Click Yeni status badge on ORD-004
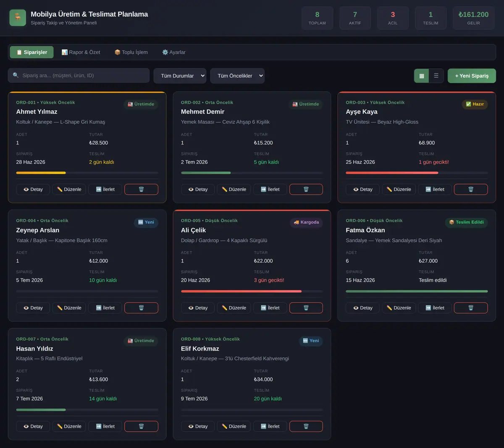Screen dimensions: 504x448 (146, 222)
